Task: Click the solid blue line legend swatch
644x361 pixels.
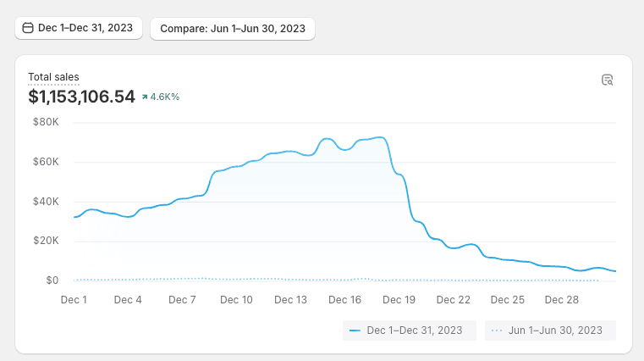Action: pos(355,330)
